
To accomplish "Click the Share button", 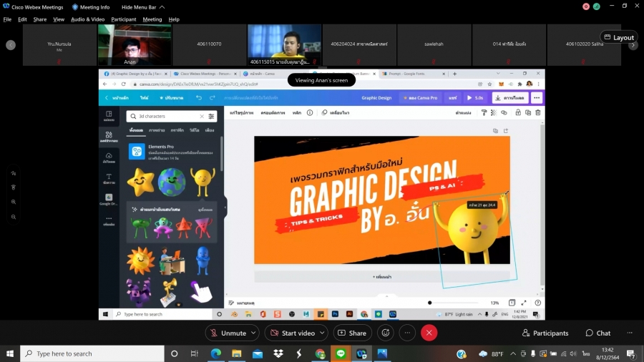I will coord(351,333).
